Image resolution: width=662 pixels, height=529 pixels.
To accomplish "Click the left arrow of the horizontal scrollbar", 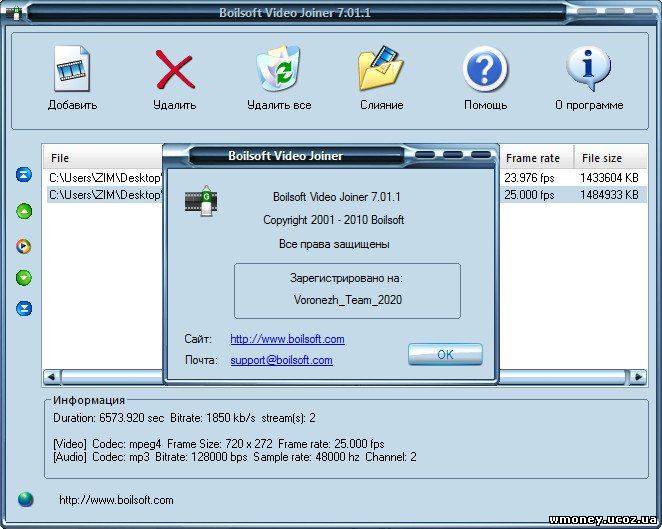I will click(x=52, y=377).
